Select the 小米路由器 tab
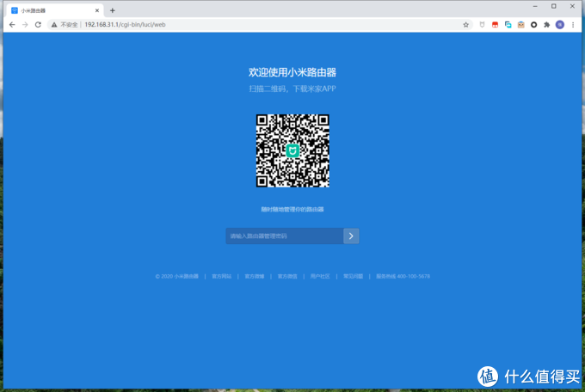This screenshot has width=585, height=392. (x=55, y=10)
